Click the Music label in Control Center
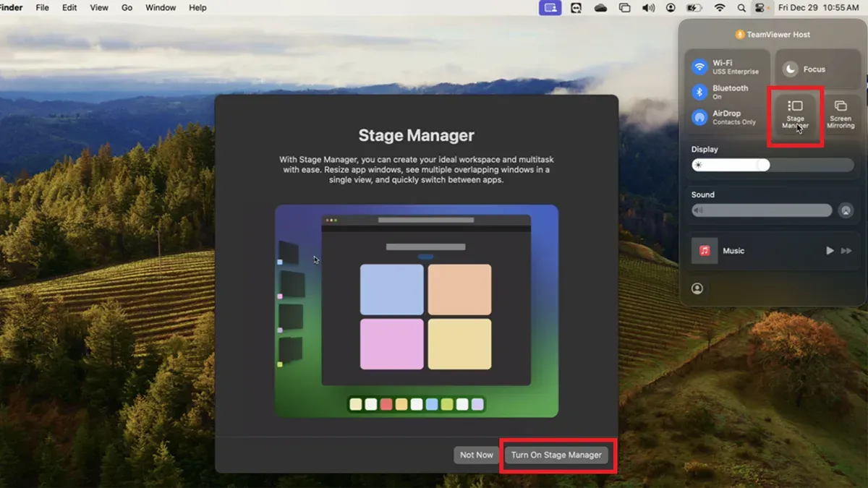Screen dimensions: 868x488 [x=733, y=251]
